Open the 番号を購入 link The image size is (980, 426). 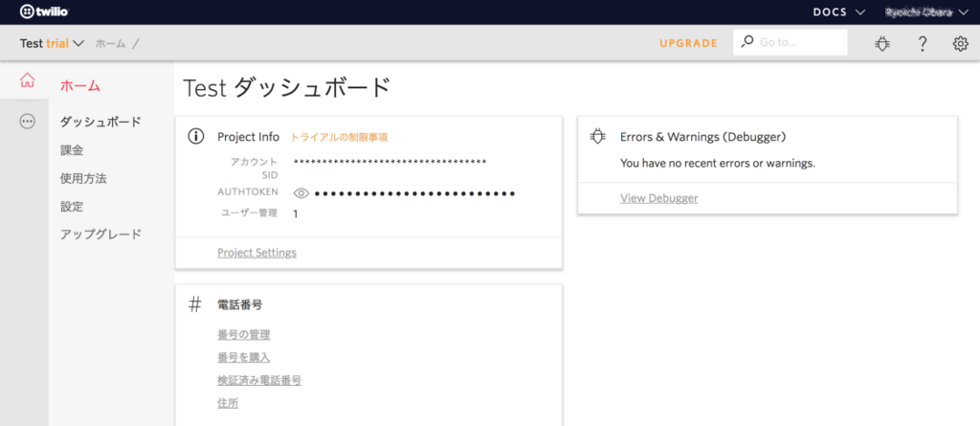click(x=244, y=357)
